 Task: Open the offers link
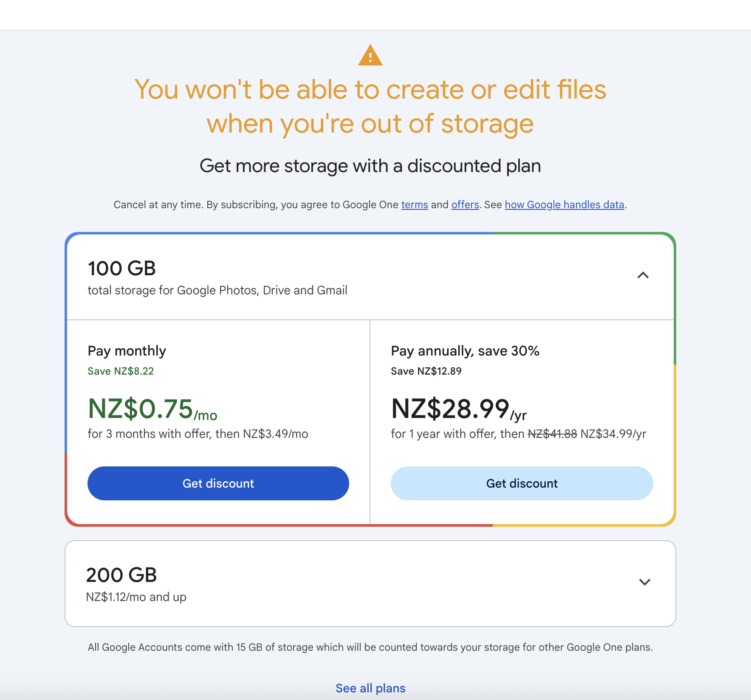(465, 205)
